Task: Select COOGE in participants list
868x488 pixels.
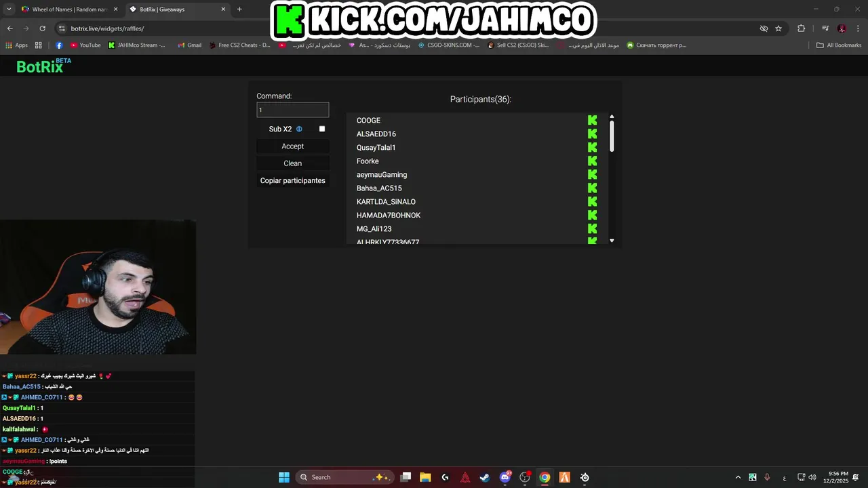Action: 369,121
